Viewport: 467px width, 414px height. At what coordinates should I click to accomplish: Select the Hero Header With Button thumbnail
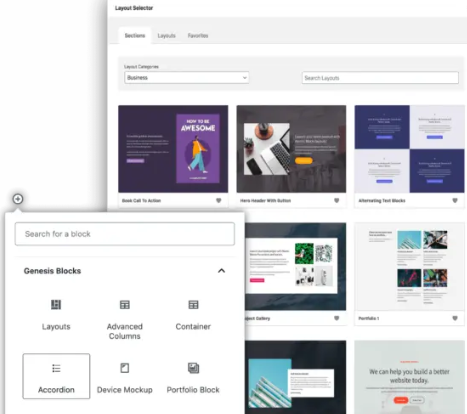pyautogui.click(x=291, y=149)
